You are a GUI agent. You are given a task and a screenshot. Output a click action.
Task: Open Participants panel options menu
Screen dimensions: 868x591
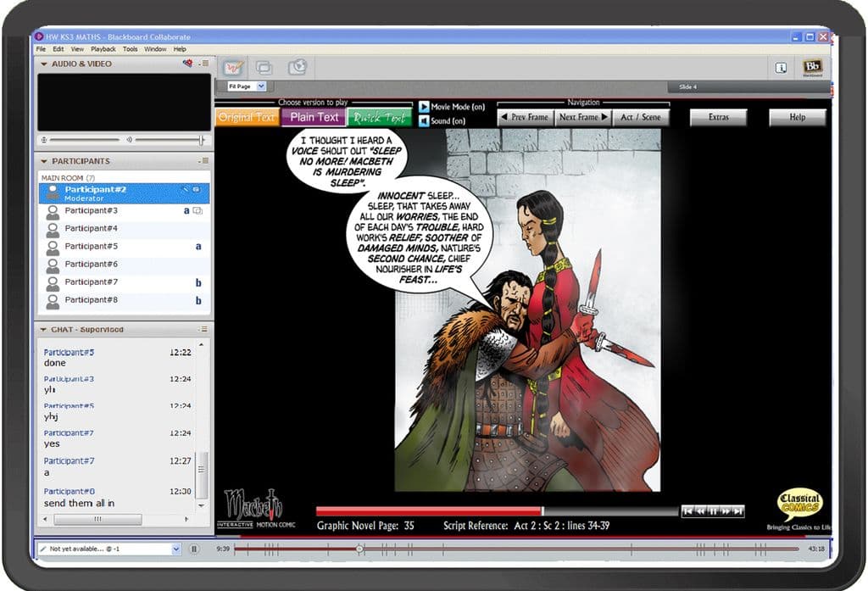[203, 160]
